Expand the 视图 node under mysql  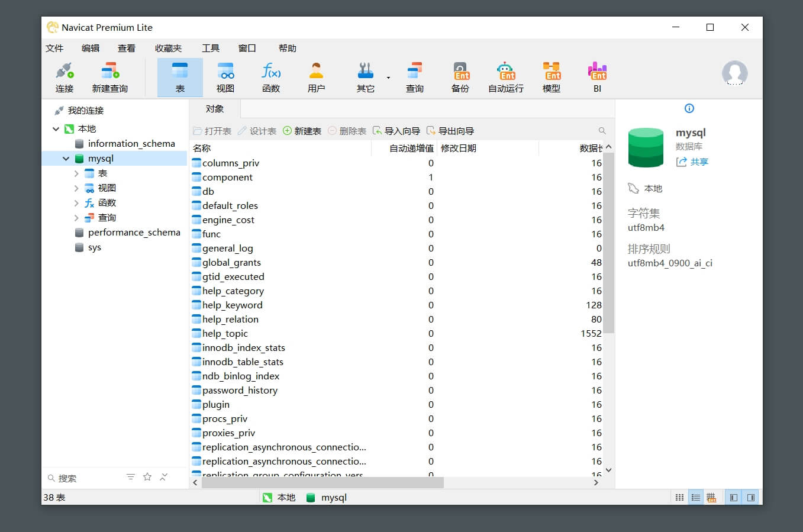(x=76, y=188)
